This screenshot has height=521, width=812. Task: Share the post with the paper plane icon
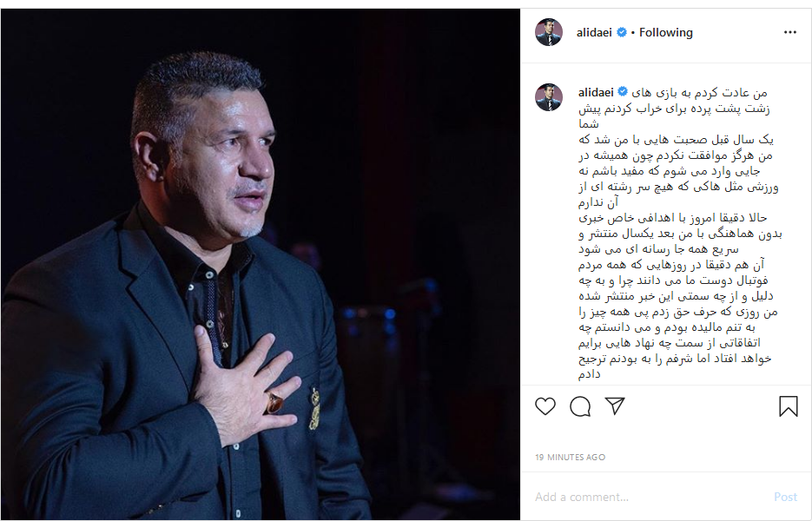click(615, 406)
